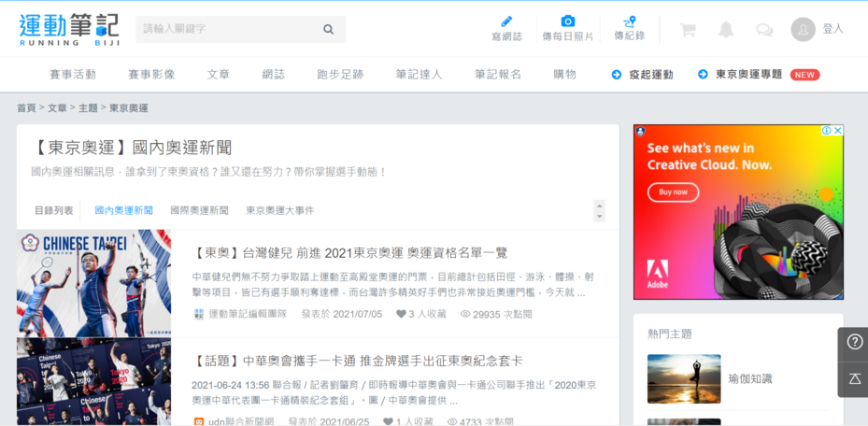The height and width of the screenshot is (426, 868).
Task: Click the 疫起運動 nav link
Action: pyautogui.click(x=651, y=75)
